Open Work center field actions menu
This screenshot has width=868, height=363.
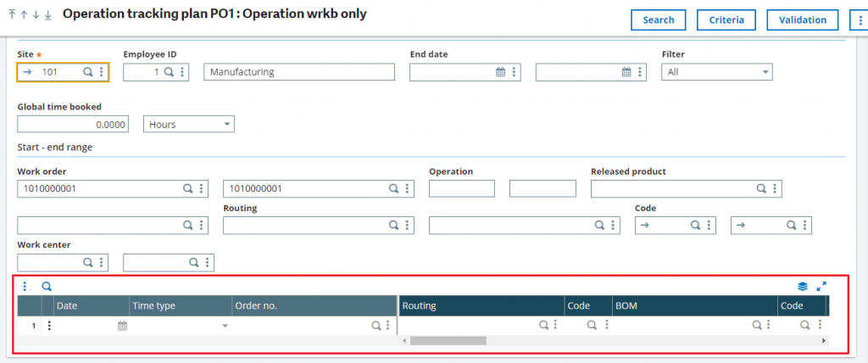[x=102, y=263]
